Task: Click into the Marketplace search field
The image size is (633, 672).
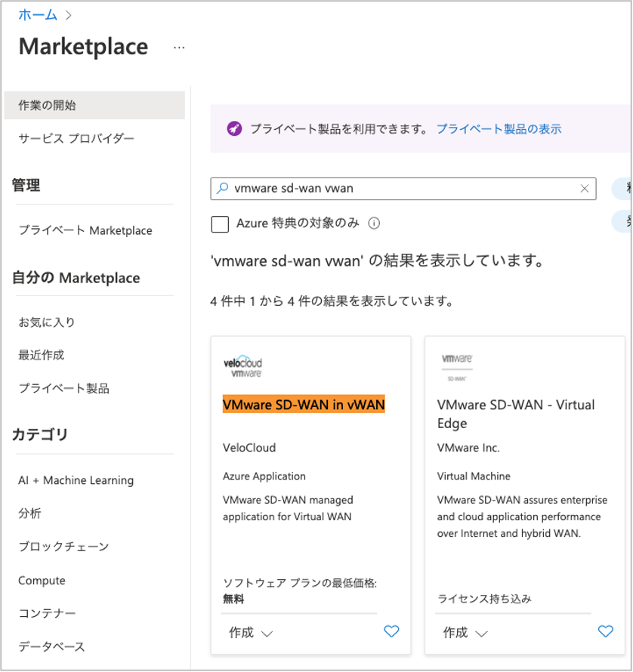Action: coord(400,189)
